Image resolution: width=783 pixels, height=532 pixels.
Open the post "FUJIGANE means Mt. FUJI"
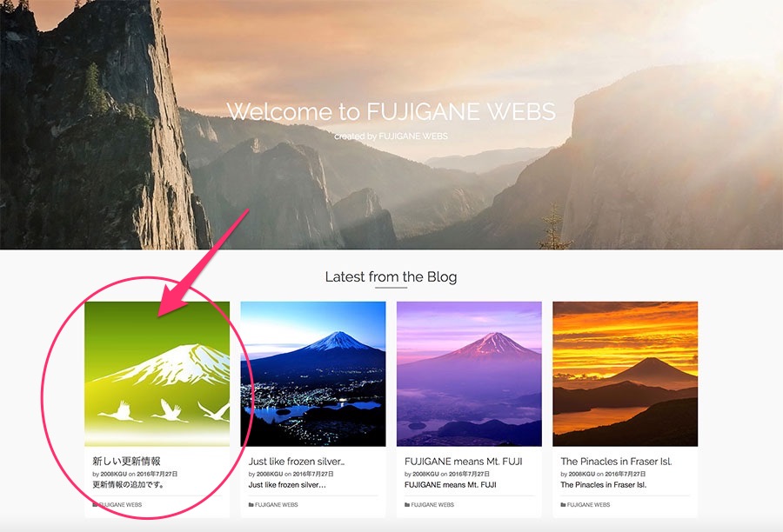(464, 462)
